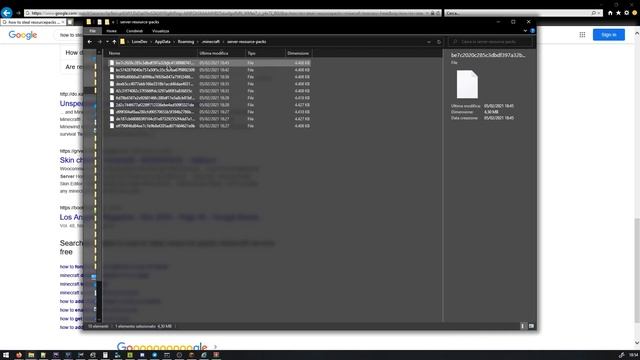The width and height of the screenshot is (640, 360).
Task: Expand the Explorer ribbon with the chevron
Action: pyautogui.click(x=525, y=31)
